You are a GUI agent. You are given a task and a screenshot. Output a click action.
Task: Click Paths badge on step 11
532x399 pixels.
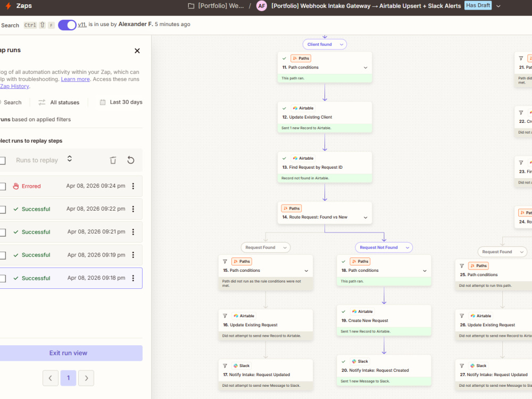tap(301, 59)
